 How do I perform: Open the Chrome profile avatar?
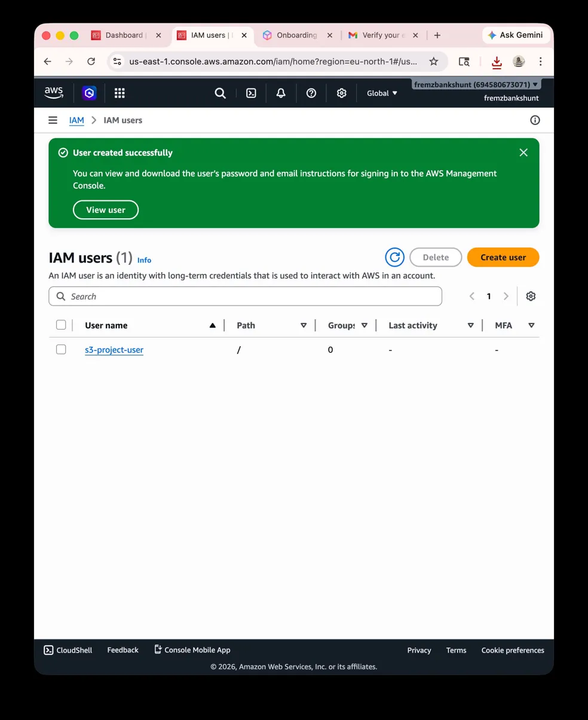tap(519, 61)
